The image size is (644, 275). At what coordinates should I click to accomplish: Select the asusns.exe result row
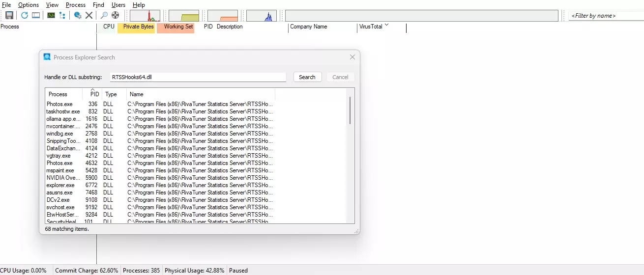tap(160, 192)
